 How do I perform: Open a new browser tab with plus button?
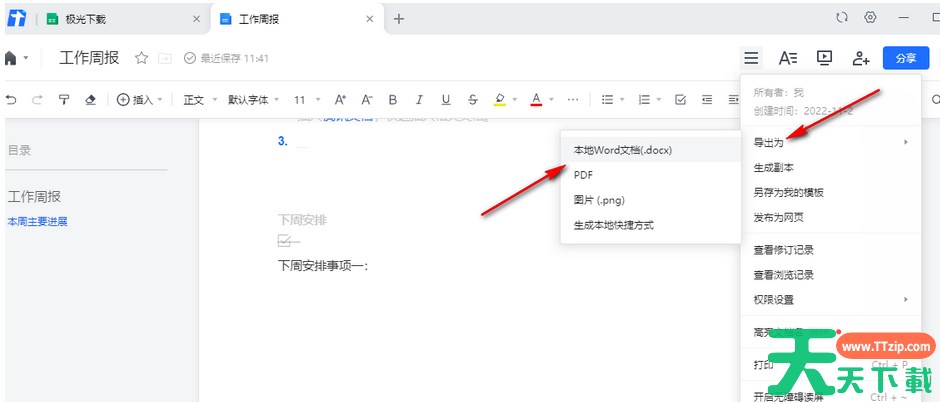[399, 18]
